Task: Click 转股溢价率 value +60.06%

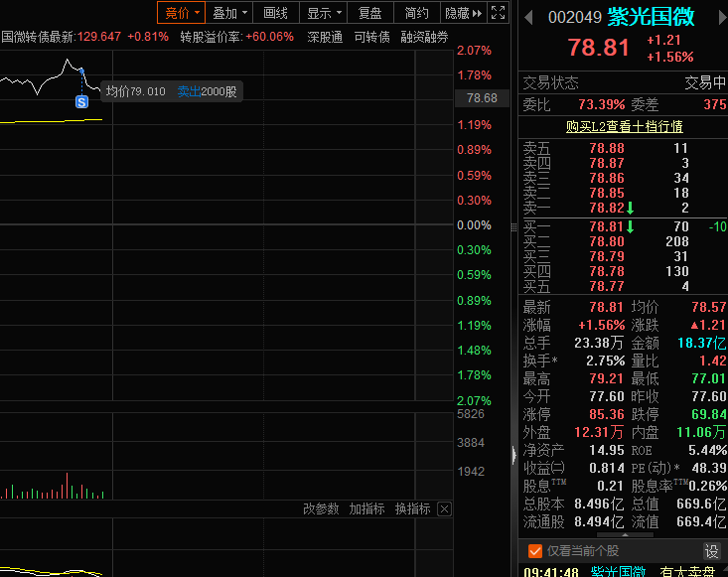Action: (270, 37)
